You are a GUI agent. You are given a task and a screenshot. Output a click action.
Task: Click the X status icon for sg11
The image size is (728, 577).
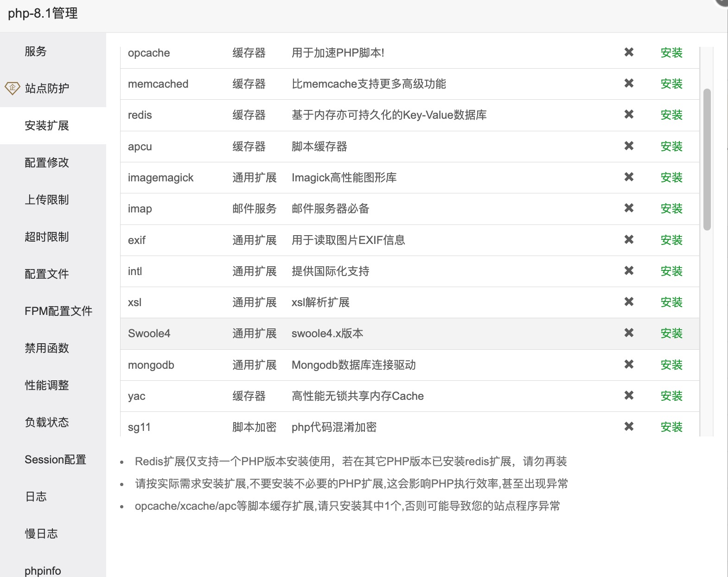coord(629,426)
